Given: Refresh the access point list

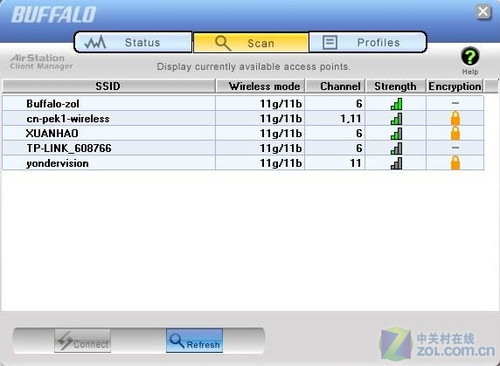Looking at the screenshot, I should click(194, 341).
